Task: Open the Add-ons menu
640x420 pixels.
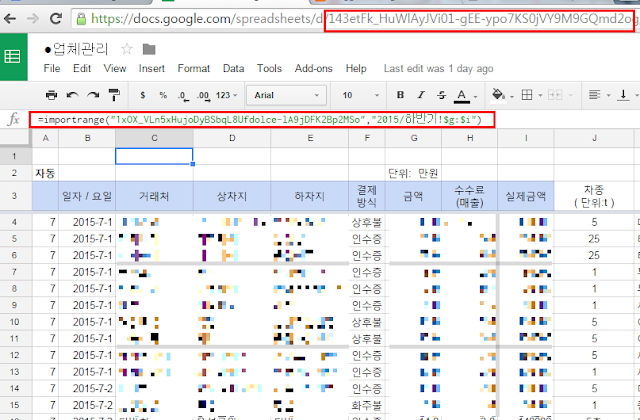Action: pos(314,69)
